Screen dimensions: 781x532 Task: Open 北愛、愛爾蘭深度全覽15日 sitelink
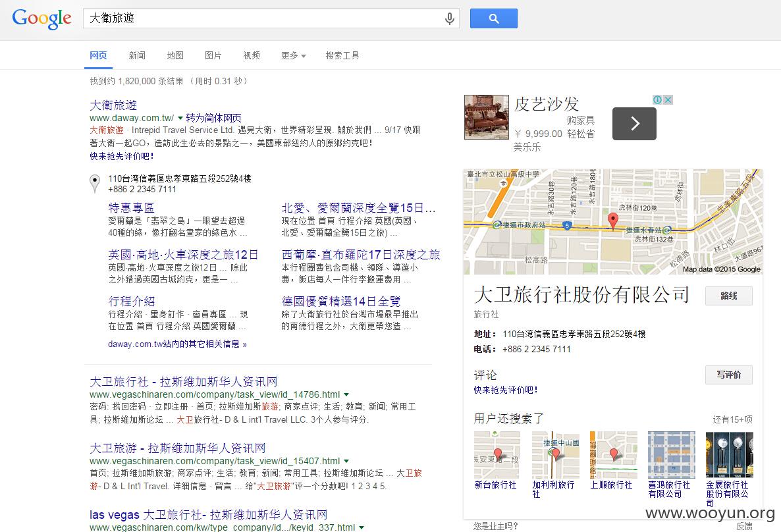pyautogui.click(x=359, y=207)
